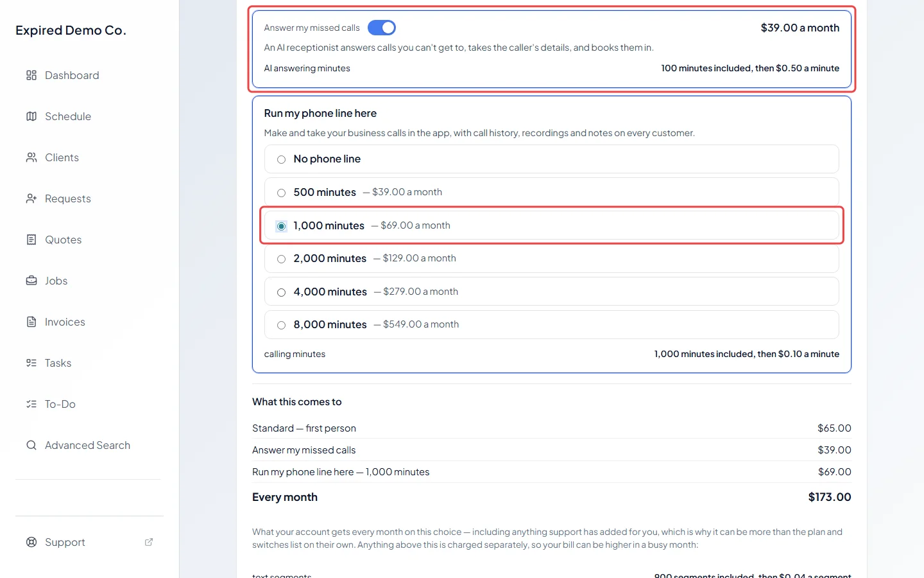Click the Quotes document icon
The height and width of the screenshot is (578, 924).
[x=31, y=240]
